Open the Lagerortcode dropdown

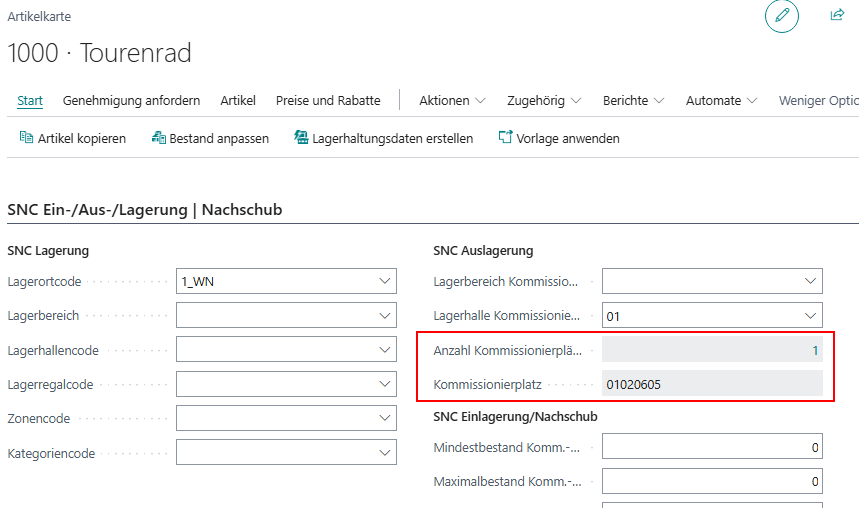tap(385, 282)
